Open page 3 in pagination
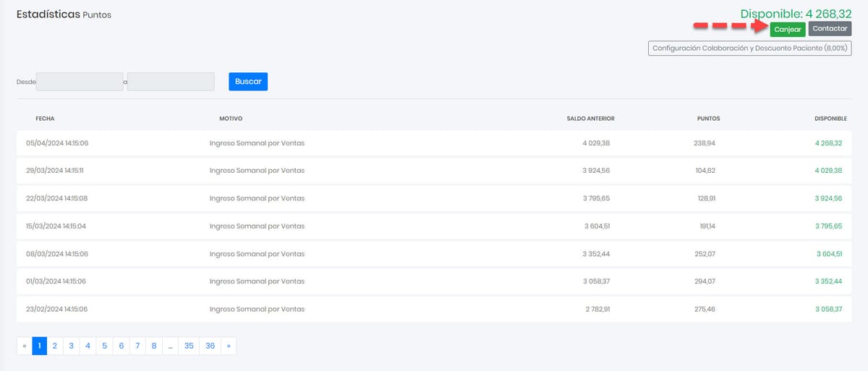This screenshot has width=868, height=371. (x=71, y=346)
